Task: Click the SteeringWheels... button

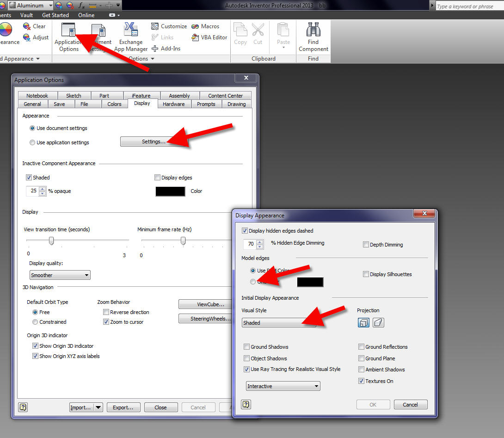Action: (206, 318)
